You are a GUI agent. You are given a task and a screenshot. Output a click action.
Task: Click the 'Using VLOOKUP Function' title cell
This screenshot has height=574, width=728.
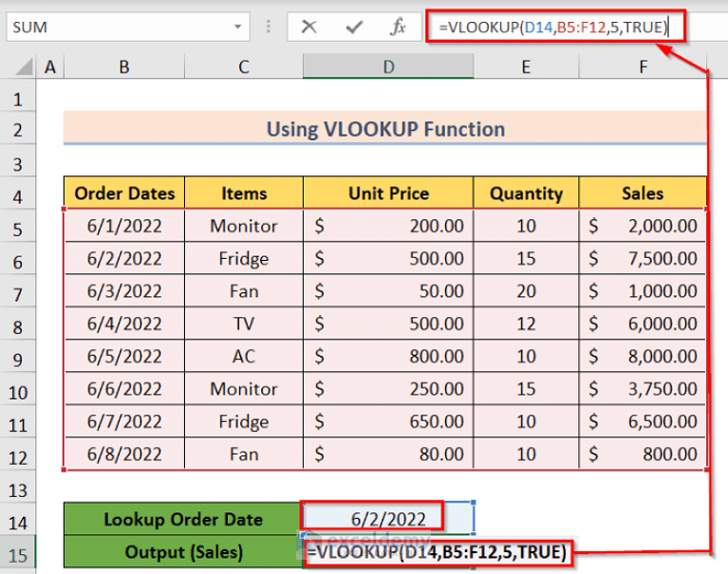(x=385, y=128)
